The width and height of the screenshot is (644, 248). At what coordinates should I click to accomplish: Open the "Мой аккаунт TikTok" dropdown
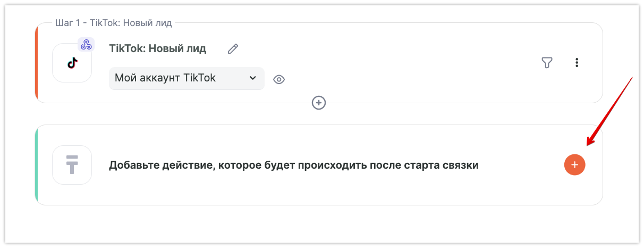[187, 78]
